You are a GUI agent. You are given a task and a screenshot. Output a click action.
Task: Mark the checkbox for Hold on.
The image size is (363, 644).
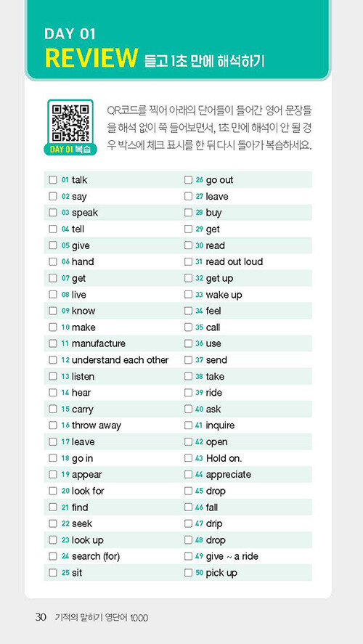point(188,458)
